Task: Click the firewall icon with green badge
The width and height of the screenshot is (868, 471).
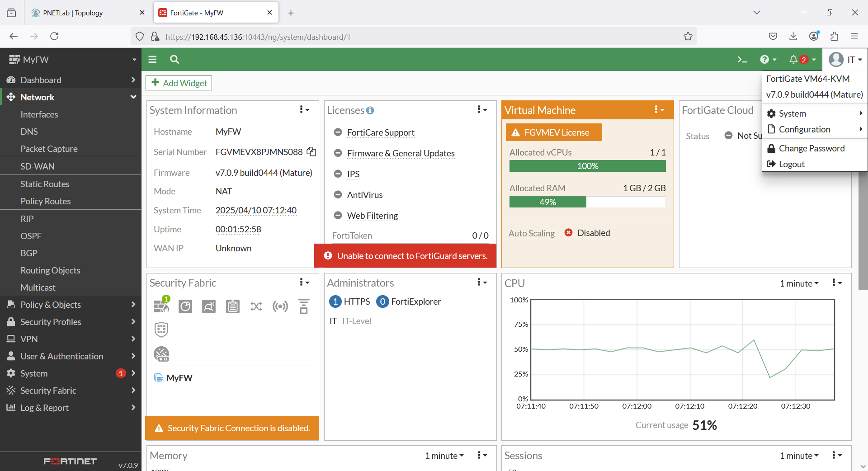Action: 161,305
